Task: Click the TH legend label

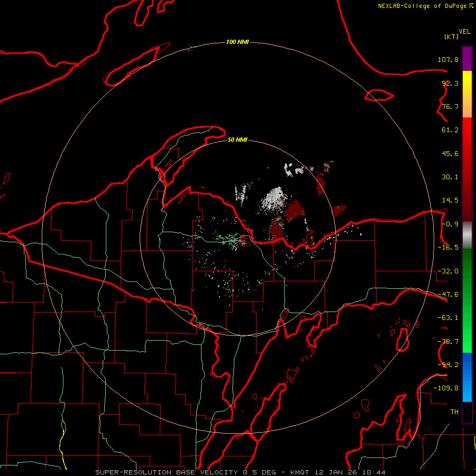Action: [x=454, y=412]
